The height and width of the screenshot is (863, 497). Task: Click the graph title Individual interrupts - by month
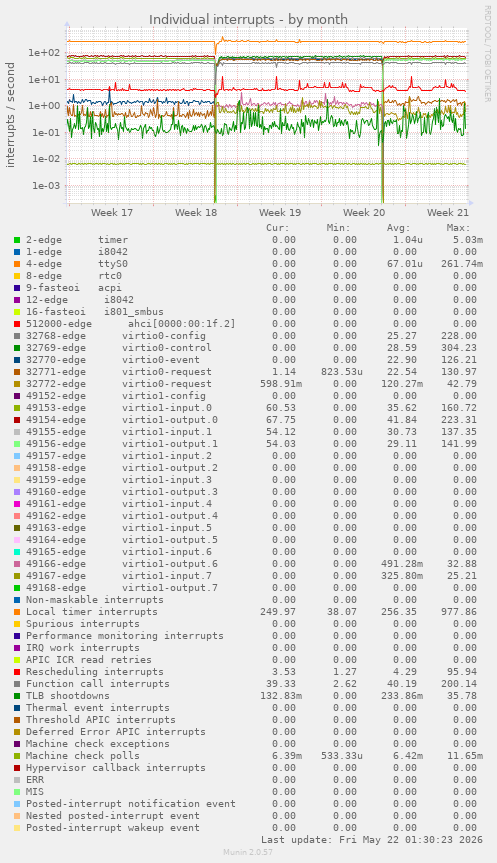click(248, 19)
